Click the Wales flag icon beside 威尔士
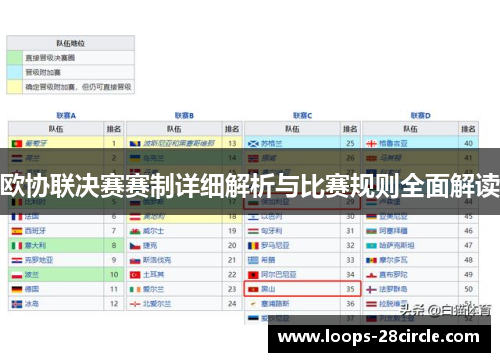The width and height of the screenshot is (500, 362). (135, 231)
